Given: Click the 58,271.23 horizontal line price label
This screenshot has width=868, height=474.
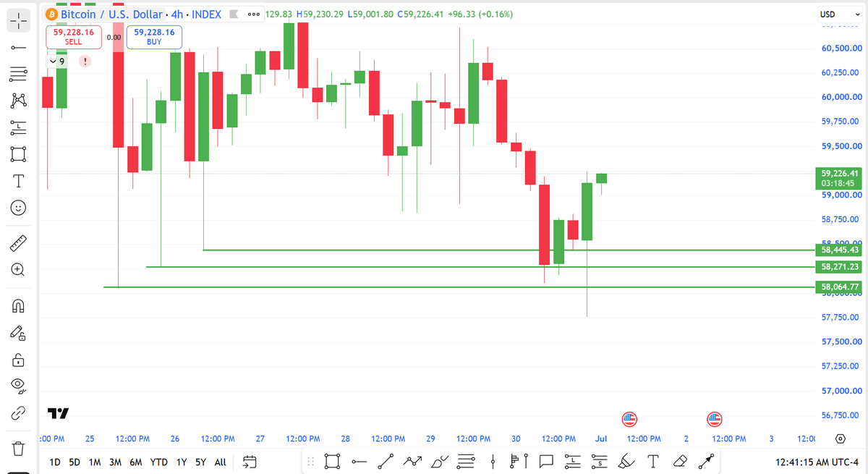Looking at the screenshot, I should [x=839, y=267].
